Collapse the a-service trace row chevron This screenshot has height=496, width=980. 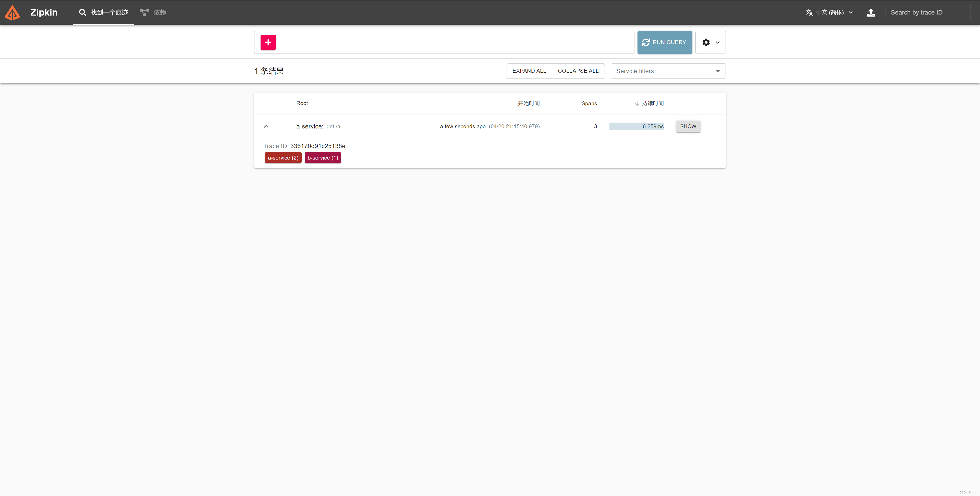coord(266,126)
